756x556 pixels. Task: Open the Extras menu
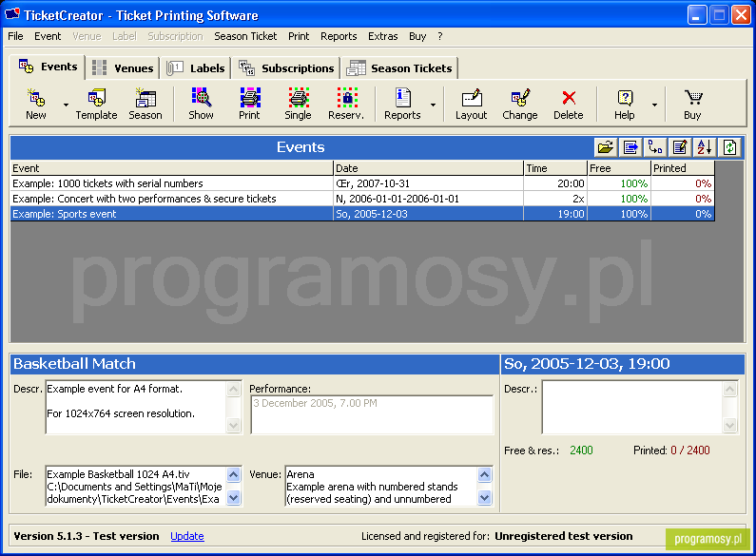point(383,36)
